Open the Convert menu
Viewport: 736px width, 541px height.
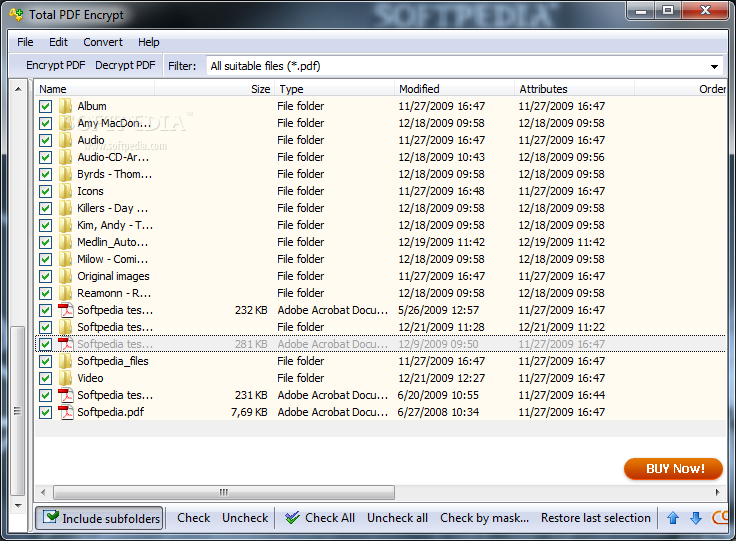click(103, 42)
